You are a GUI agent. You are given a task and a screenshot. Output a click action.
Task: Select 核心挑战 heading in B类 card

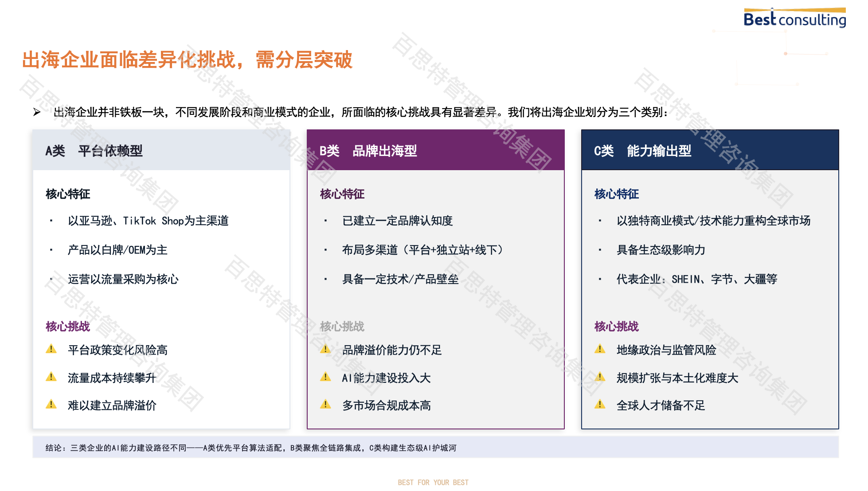click(x=342, y=327)
